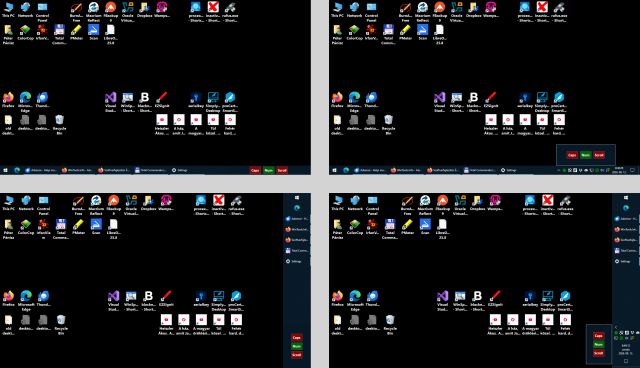Toggle Scroll in bottom-left vertical taskbar
The height and width of the screenshot is (368, 640).
click(x=296, y=355)
